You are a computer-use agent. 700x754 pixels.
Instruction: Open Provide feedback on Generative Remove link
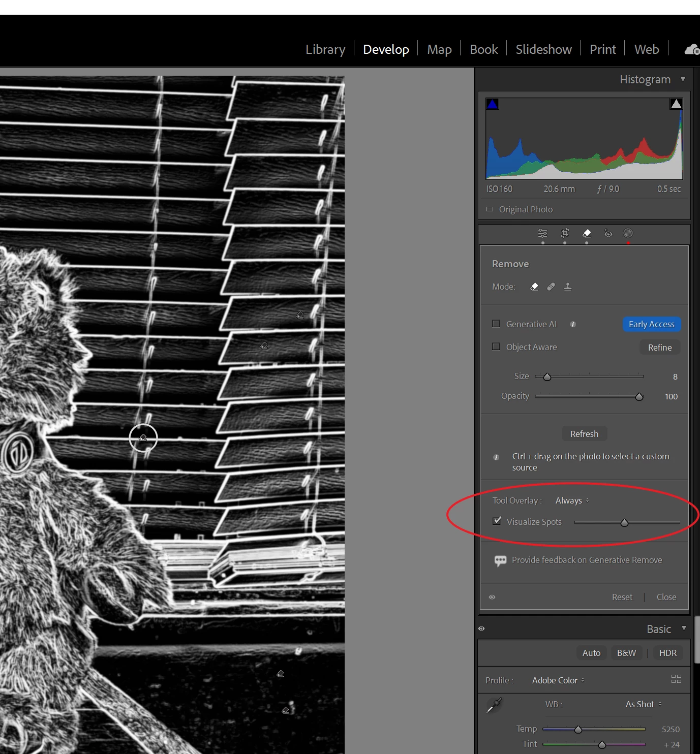coord(587,560)
